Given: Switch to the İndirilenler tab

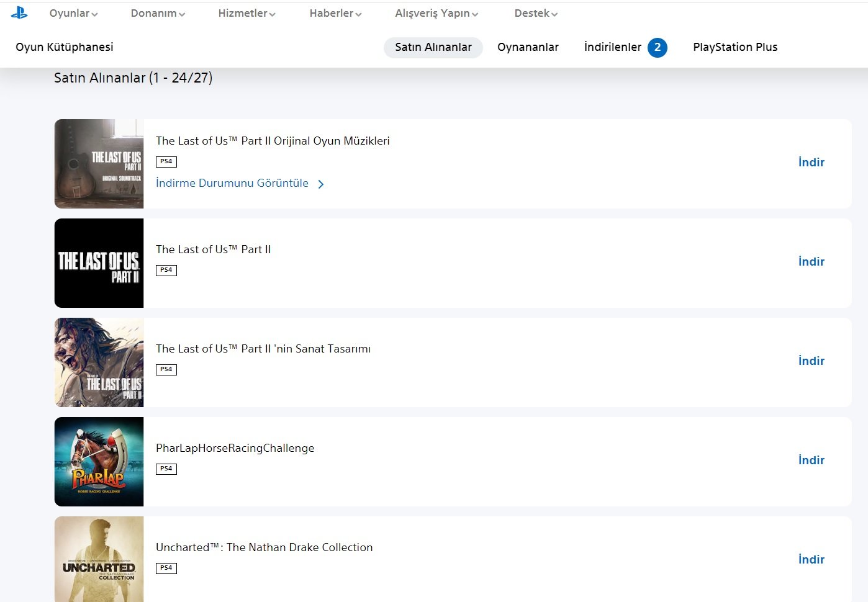Looking at the screenshot, I should pyautogui.click(x=613, y=47).
